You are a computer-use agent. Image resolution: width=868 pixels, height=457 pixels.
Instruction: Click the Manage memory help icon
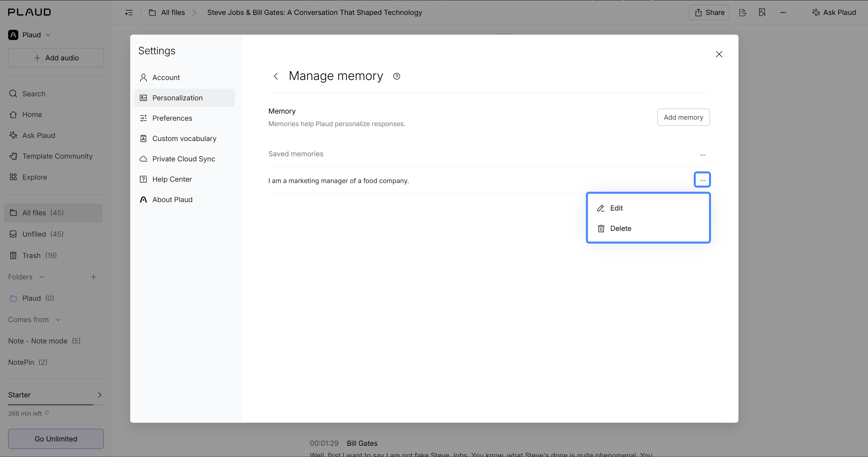[x=397, y=76]
